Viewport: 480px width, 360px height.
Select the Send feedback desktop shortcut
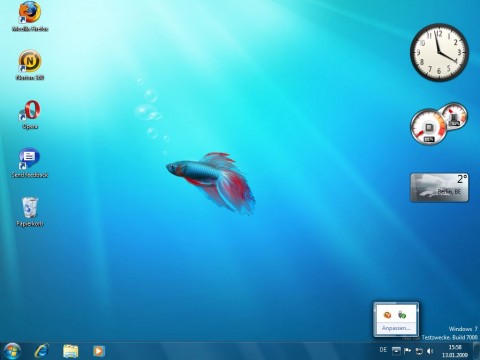[30, 163]
